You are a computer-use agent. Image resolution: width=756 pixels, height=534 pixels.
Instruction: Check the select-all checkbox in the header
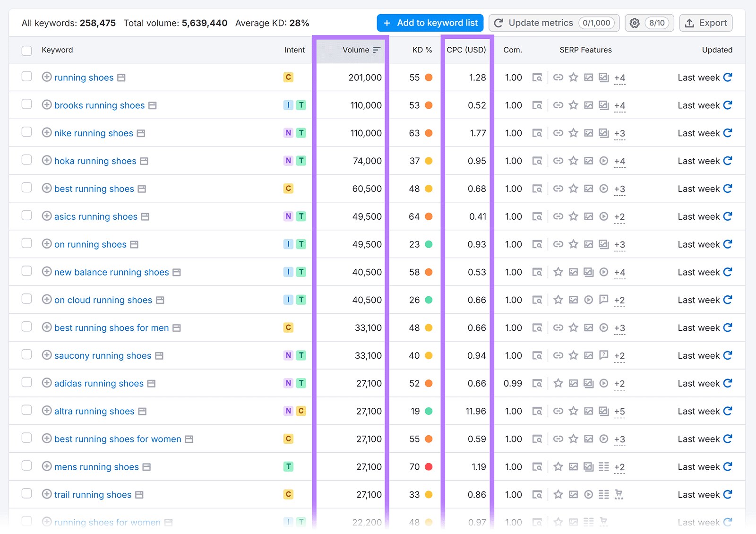point(26,50)
